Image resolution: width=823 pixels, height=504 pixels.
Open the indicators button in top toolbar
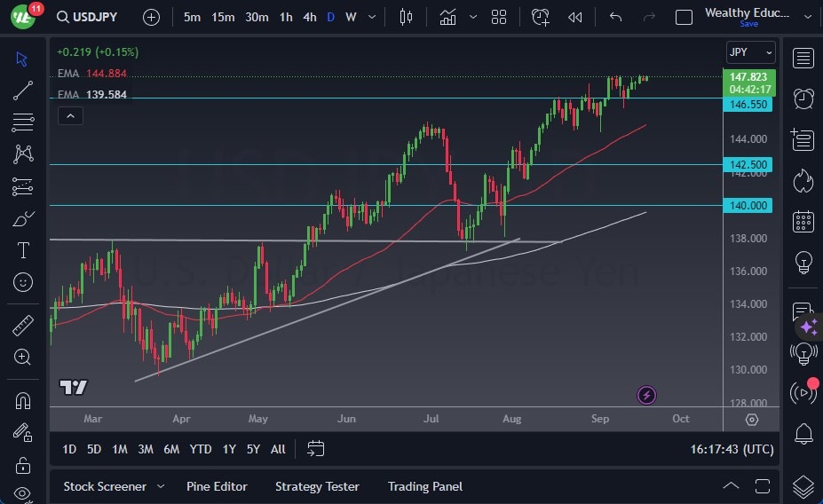click(447, 17)
